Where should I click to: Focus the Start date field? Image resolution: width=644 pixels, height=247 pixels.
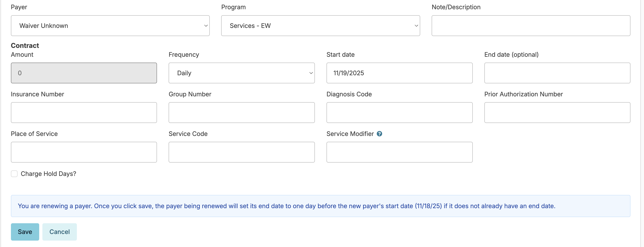[399, 73]
